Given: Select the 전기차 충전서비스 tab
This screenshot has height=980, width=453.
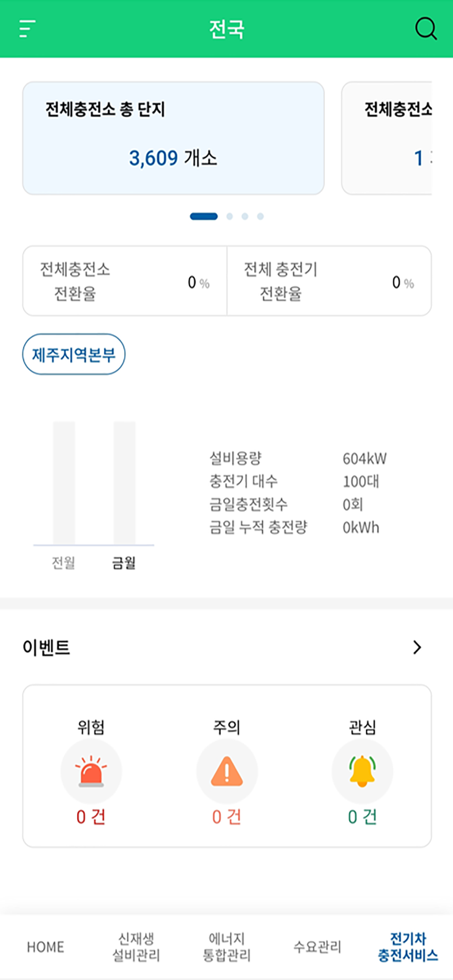Looking at the screenshot, I should coord(407,947).
